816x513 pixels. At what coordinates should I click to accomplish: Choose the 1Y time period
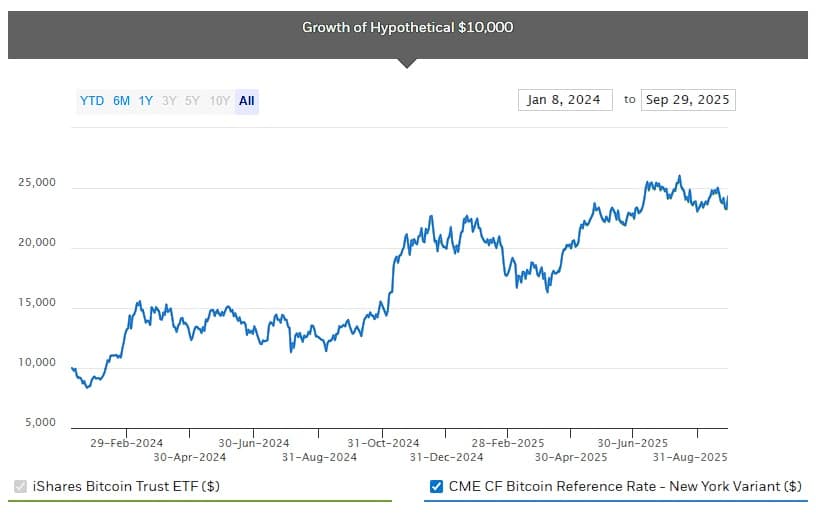click(146, 101)
